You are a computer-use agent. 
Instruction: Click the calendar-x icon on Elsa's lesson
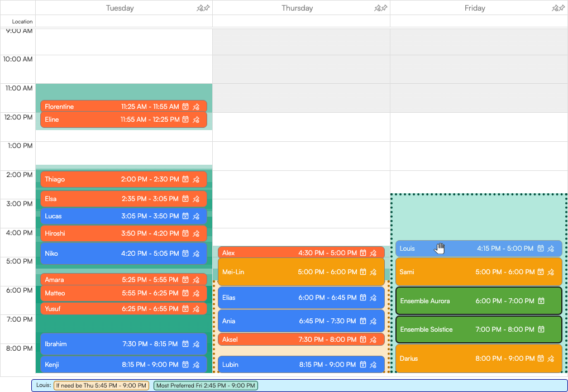(x=185, y=199)
